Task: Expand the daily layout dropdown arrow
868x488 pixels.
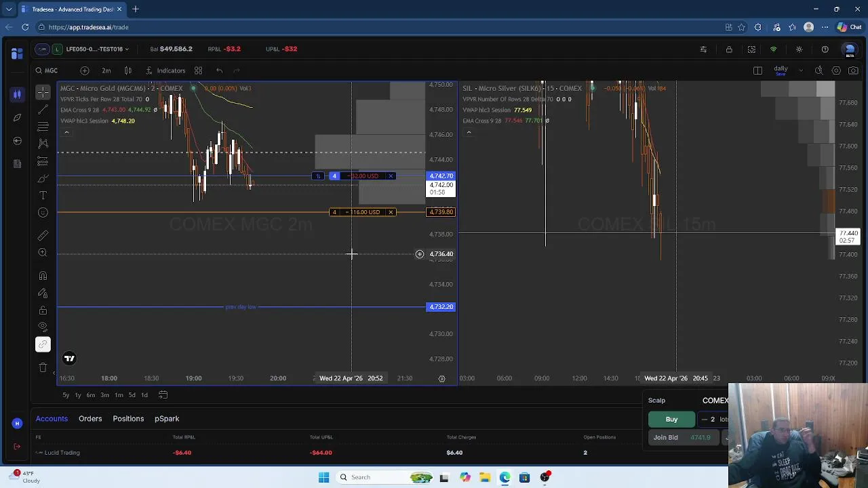Action: (x=801, y=70)
